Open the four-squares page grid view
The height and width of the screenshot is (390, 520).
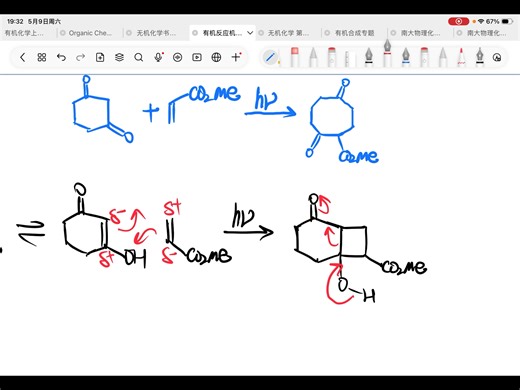coord(42,57)
